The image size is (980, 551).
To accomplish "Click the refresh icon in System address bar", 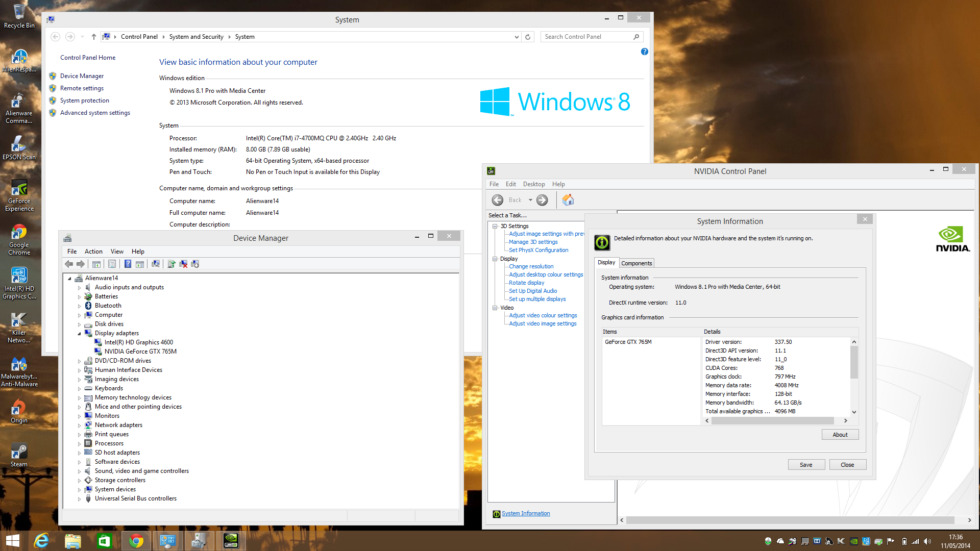I will pyautogui.click(x=528, y=37).
